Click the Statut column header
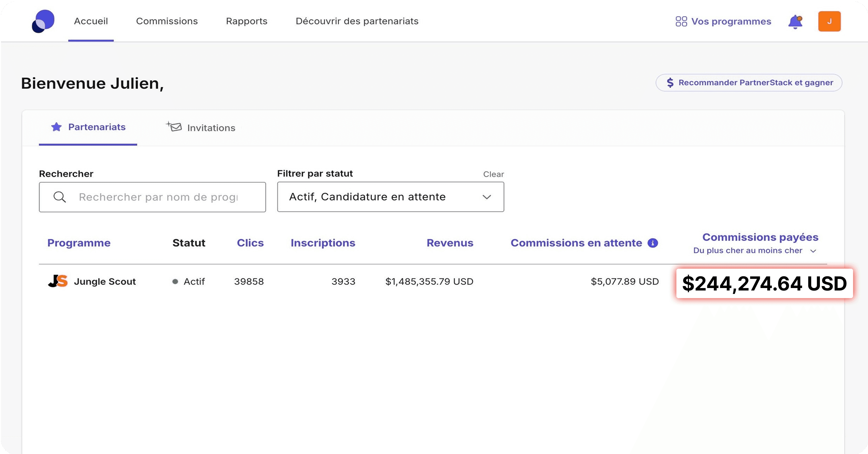Screen dimensions: 868x454 [x=189, y=243]
